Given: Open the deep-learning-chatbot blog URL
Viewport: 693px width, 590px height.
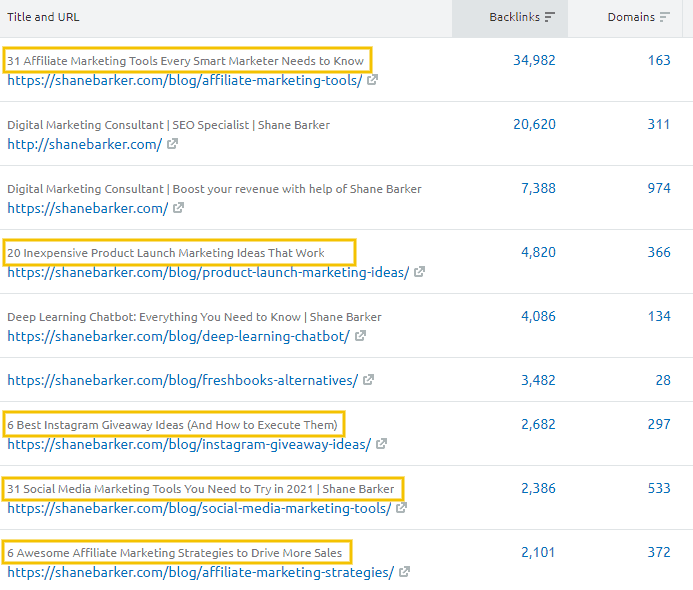Looking at the screenshot, I should tap(178, 337).
